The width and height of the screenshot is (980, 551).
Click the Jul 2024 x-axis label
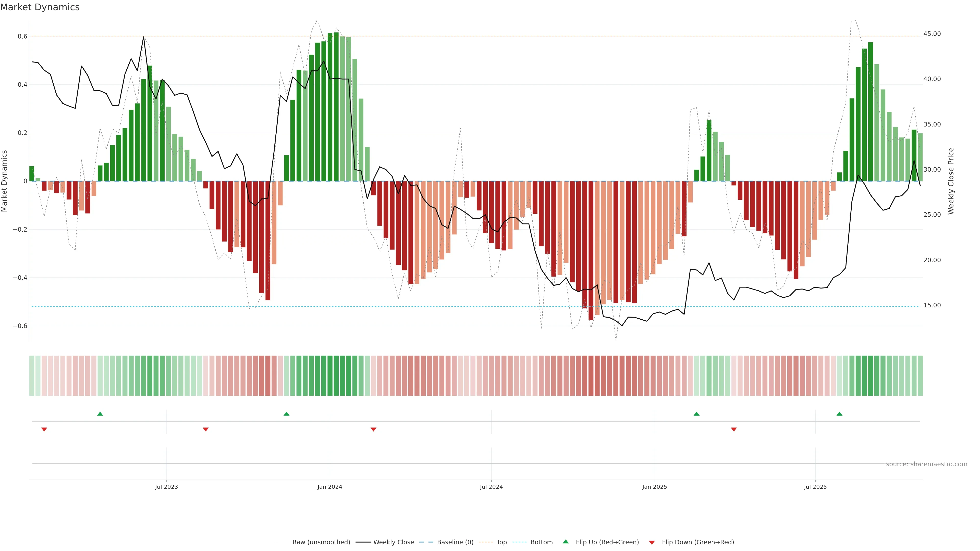pos(491,487)
